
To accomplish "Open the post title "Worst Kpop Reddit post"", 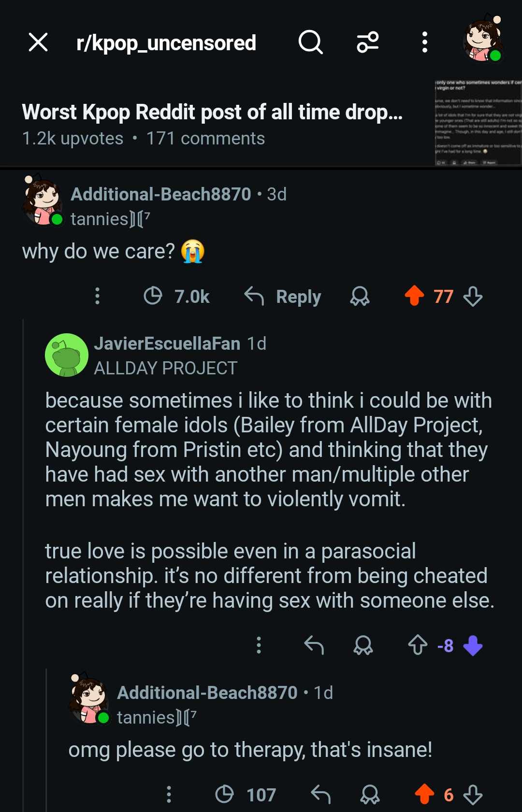I will 212,112.
